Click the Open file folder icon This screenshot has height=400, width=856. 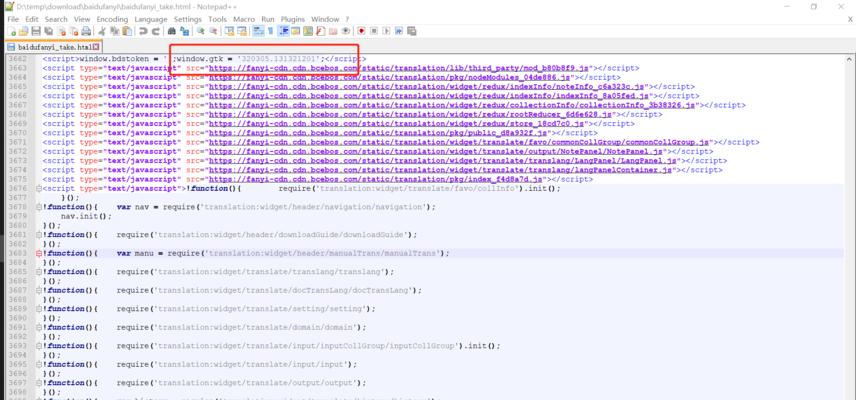click(x=23, y=31)
